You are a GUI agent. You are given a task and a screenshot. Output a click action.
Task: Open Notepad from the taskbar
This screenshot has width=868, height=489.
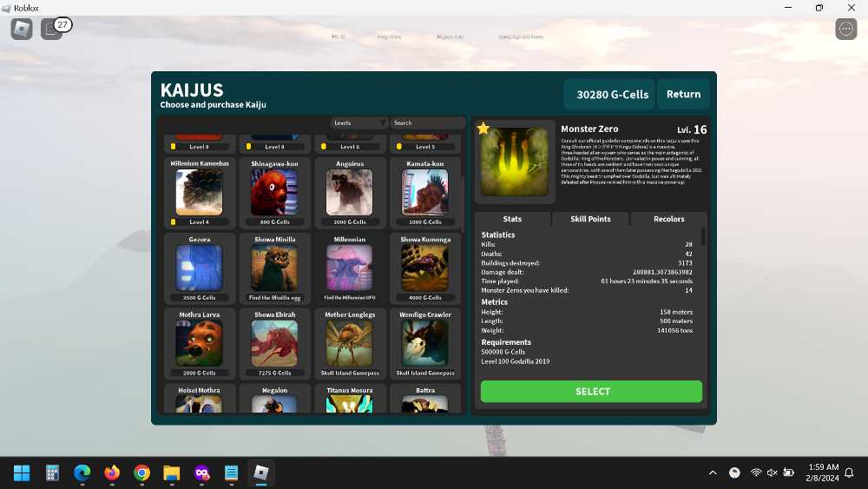[232, 473]
